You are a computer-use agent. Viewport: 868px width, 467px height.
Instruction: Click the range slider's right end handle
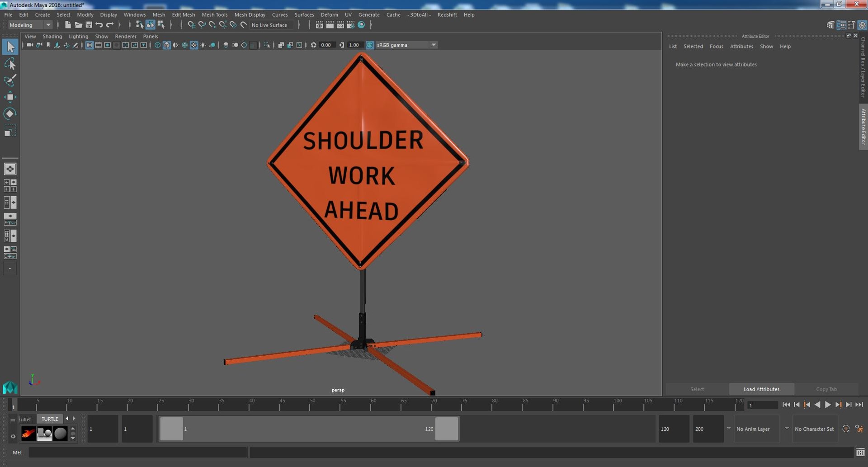(x=447, y=429)
